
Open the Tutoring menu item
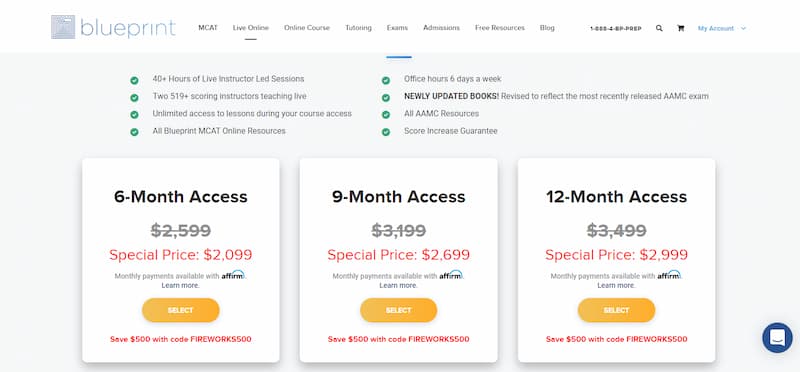click(x=358, y=28)
